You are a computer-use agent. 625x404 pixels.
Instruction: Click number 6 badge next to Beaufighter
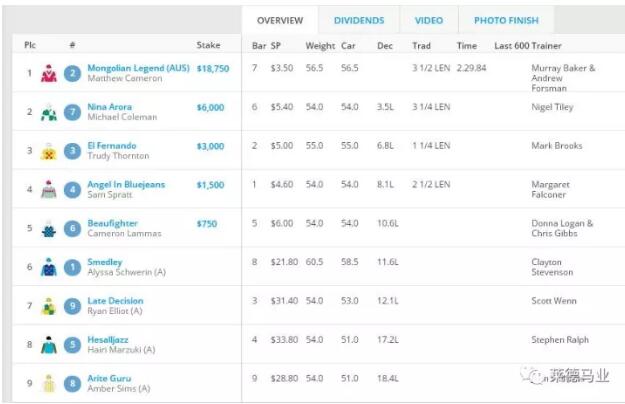click(73, 229)
